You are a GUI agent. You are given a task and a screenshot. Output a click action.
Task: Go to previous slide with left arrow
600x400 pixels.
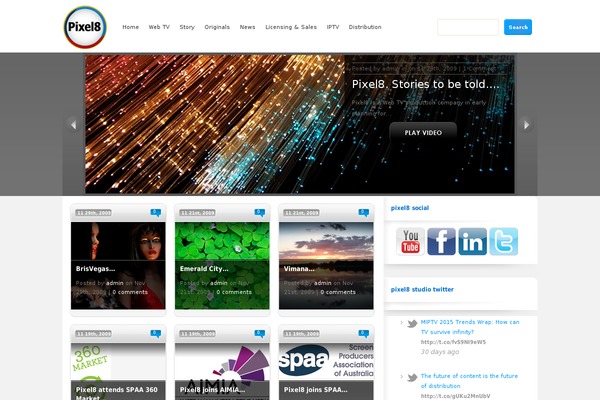pos(73,124)
